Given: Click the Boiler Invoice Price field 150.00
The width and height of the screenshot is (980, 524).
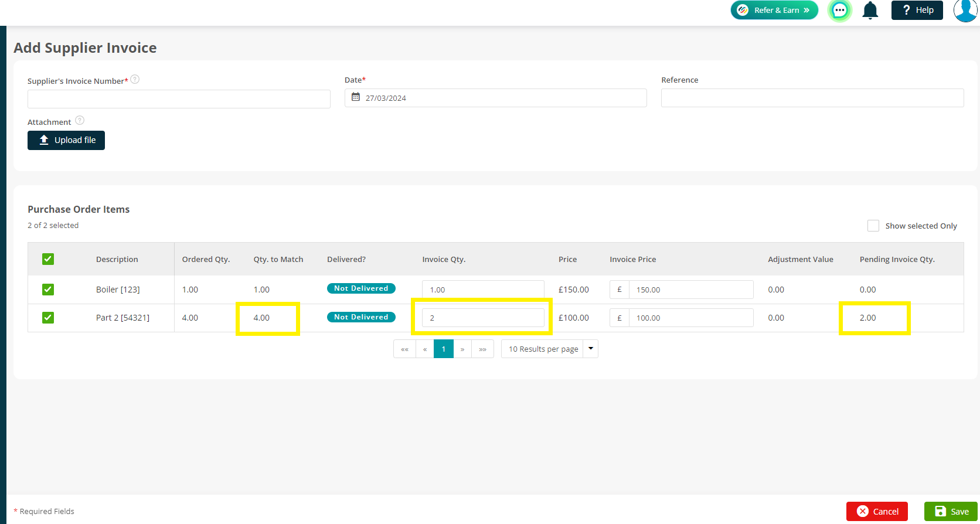Looking at the screenshot, I should pyautogui.click(x=691, y=290).
